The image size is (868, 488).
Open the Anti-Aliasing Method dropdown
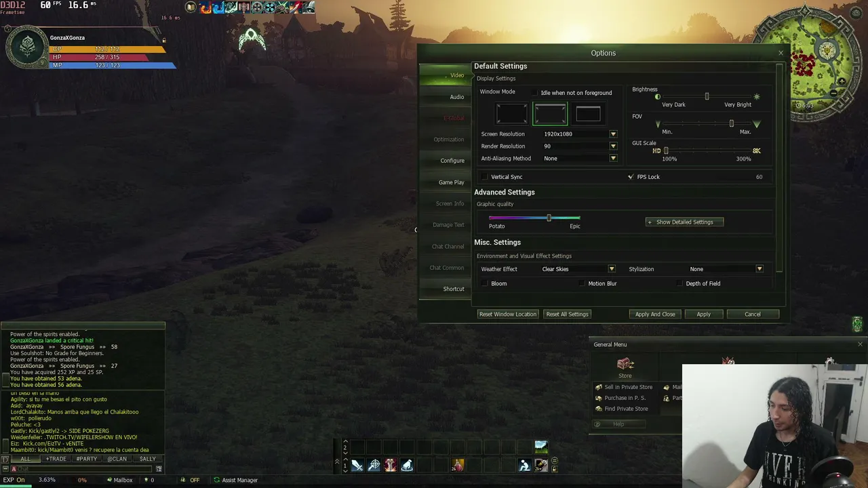click(x=613, y=159)
